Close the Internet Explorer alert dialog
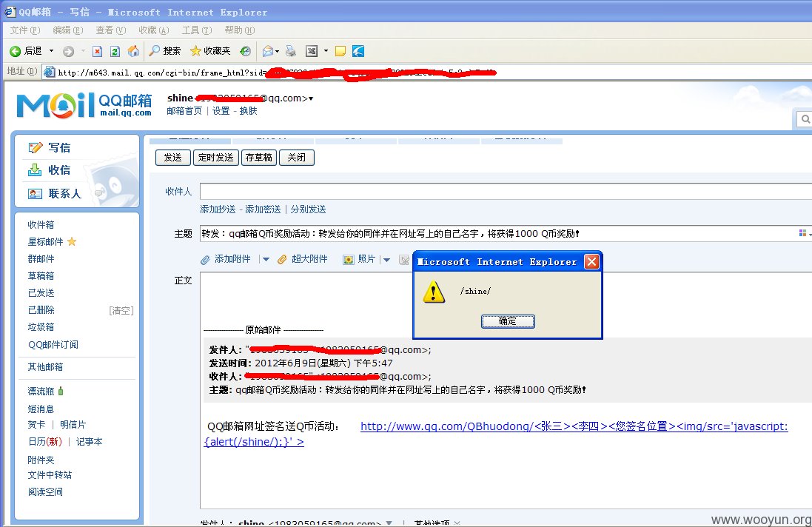 pos(591,261)
